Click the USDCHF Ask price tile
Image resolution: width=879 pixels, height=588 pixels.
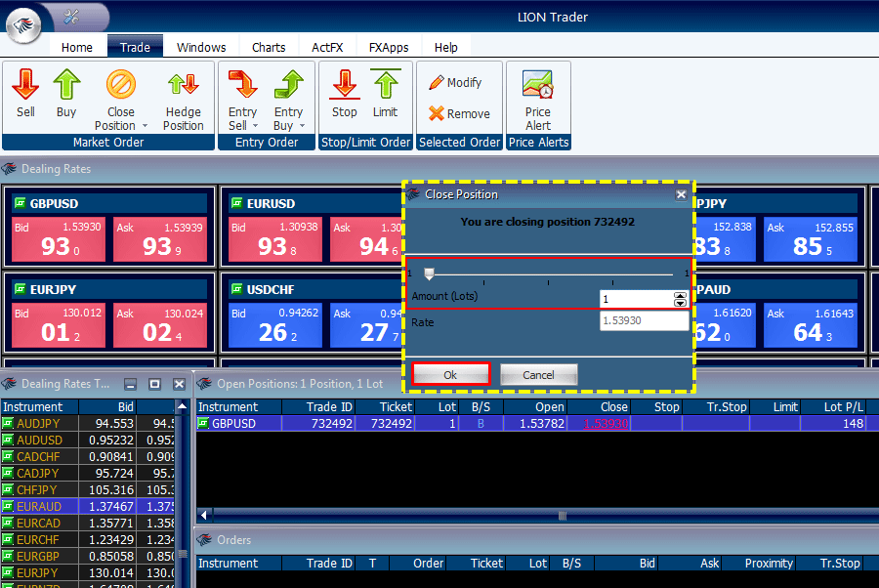(365, 325)
